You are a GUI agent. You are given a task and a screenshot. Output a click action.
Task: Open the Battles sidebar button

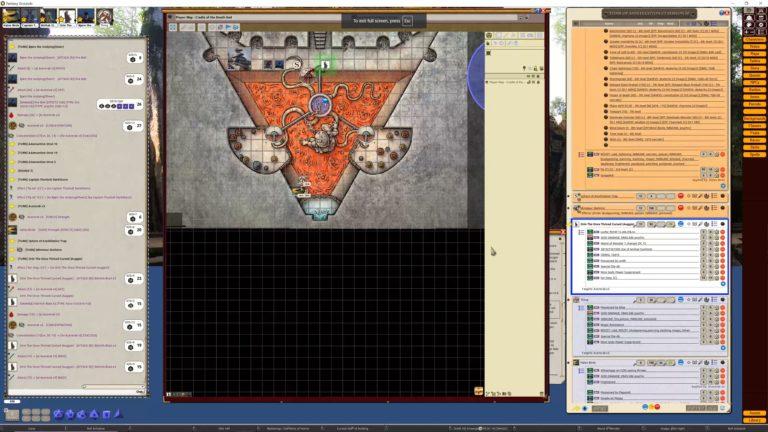click(754, 90)
